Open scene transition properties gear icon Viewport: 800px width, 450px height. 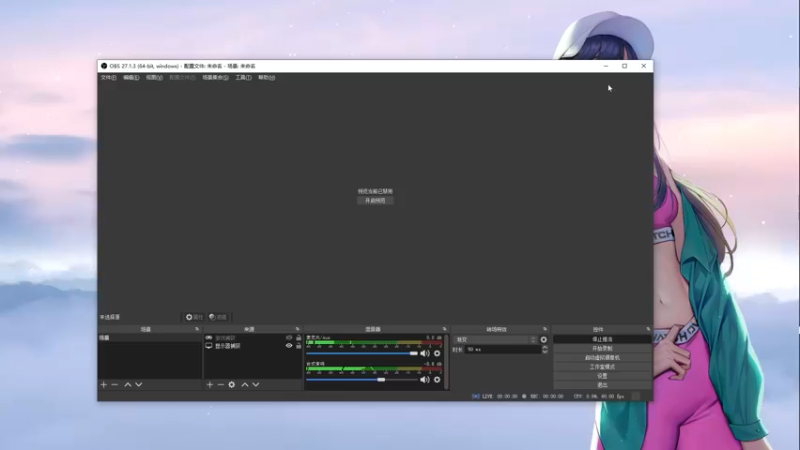(544, 340)
